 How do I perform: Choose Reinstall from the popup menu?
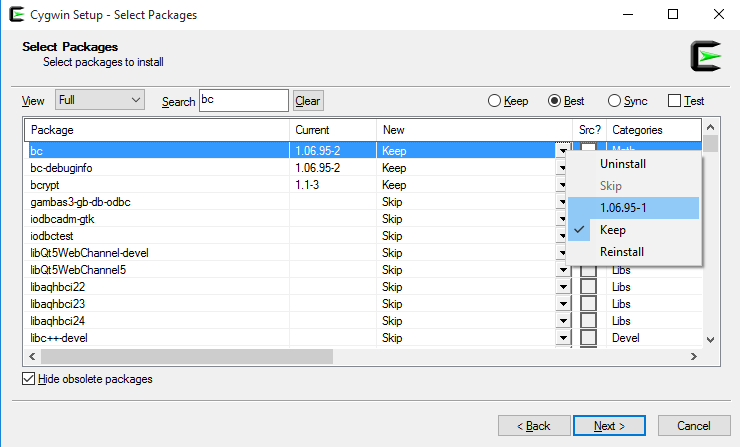click(633, 252)
